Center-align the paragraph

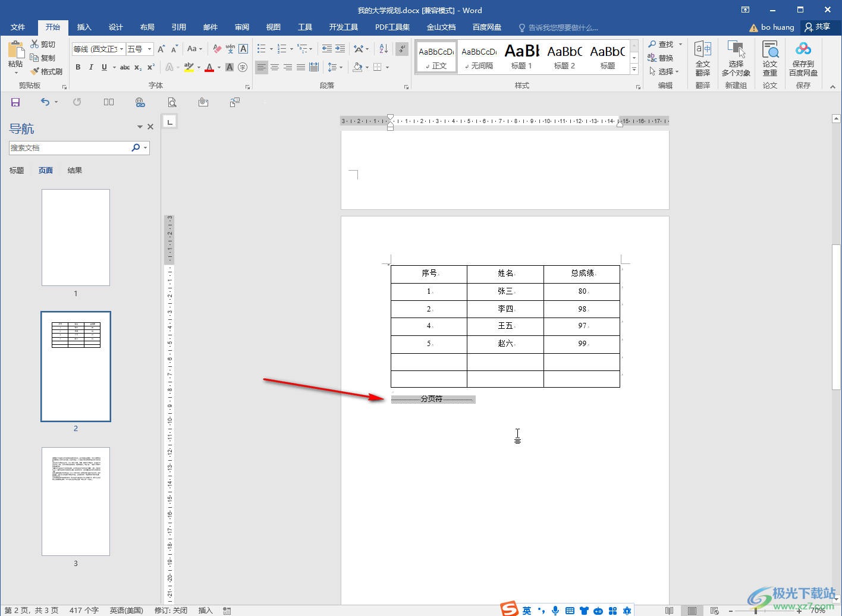click(275, 67)
